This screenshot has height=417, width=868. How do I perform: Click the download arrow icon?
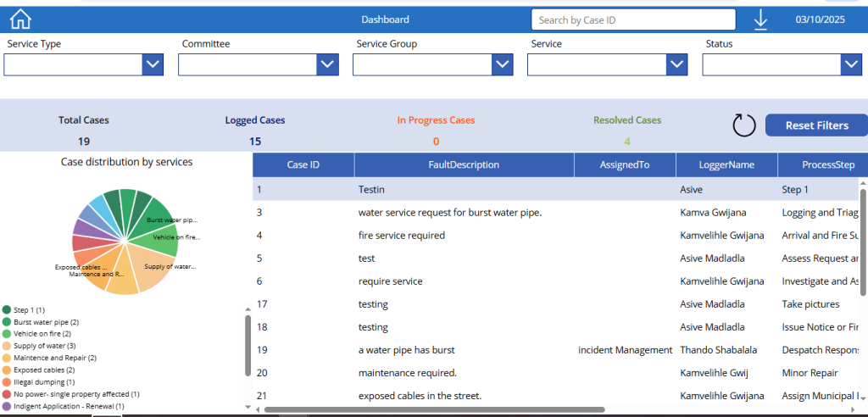[x=760, y=19]
